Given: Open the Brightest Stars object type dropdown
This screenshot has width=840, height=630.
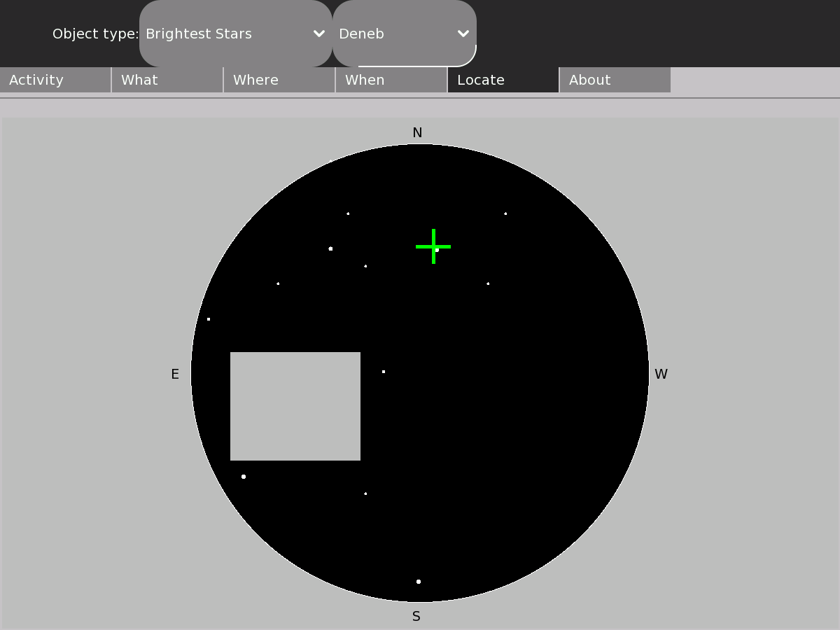Looking at the screenshot, I should [235, 34].
